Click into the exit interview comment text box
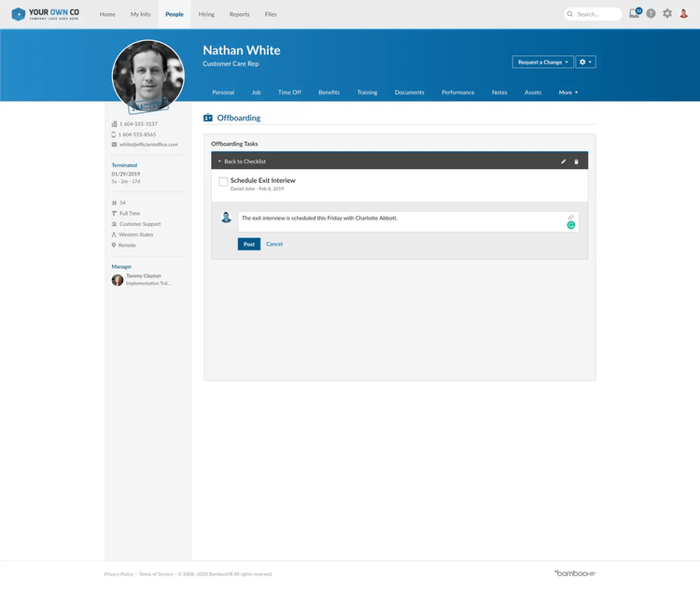The image size is (700, 592). (408, 221)
